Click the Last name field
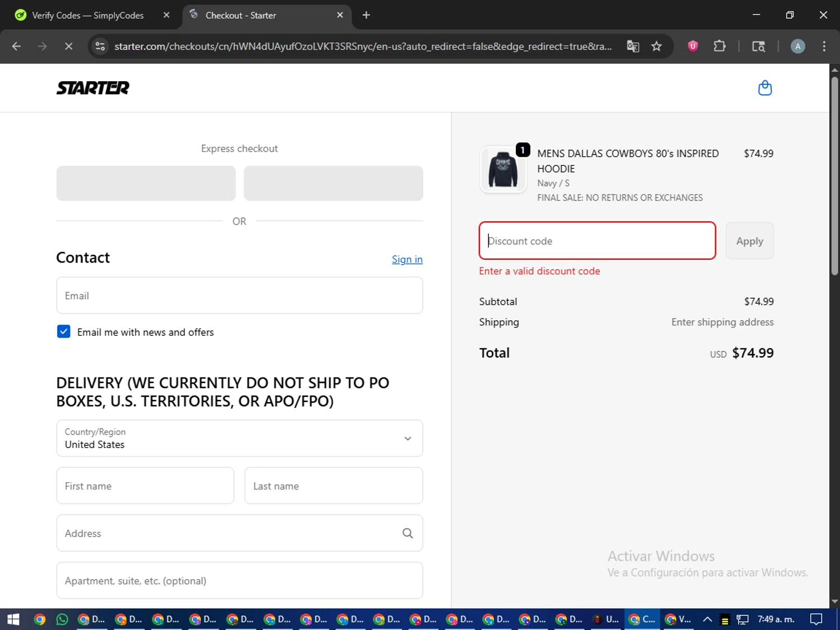The width and height of the screenshot is (840, 630). click(334, 486)
